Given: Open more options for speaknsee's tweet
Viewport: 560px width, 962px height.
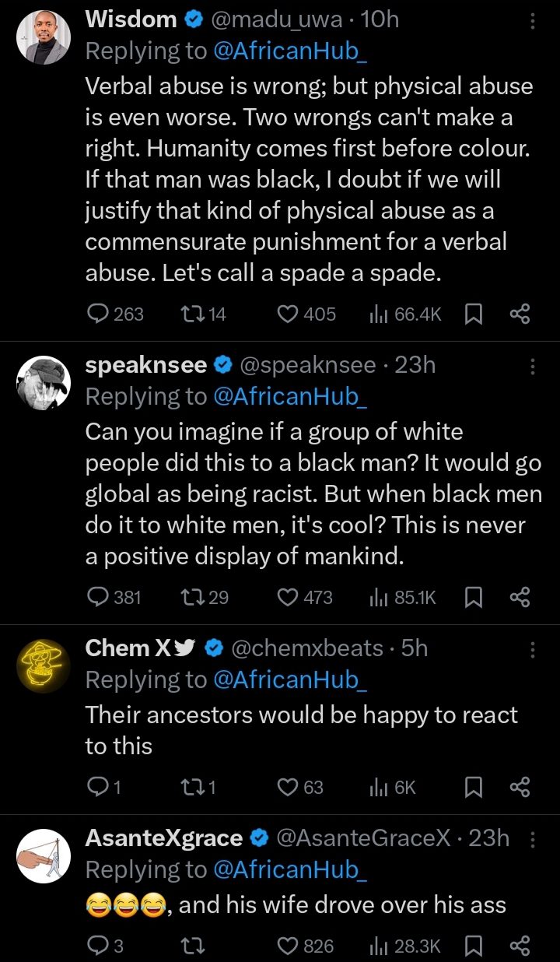Looking at the screenshot, I should pos(533,366).
